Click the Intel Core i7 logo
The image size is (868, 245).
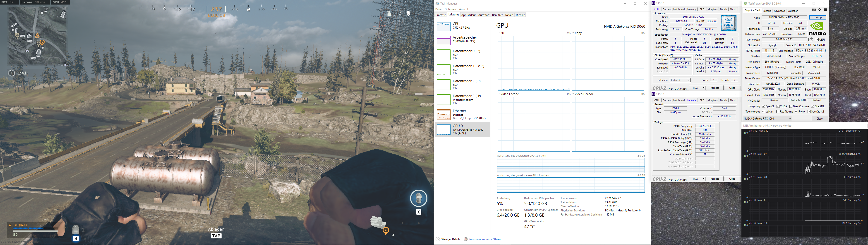pos(729,23)
